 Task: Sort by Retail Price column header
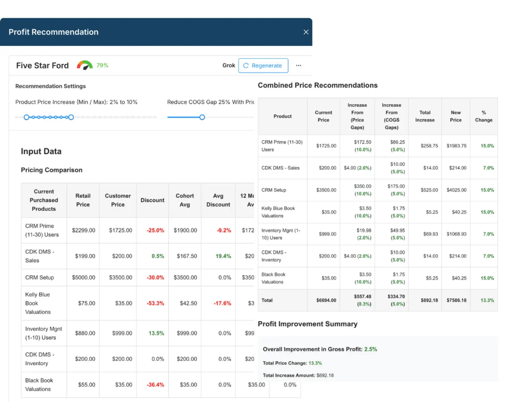pyautogui.click(x=83, y=200)
